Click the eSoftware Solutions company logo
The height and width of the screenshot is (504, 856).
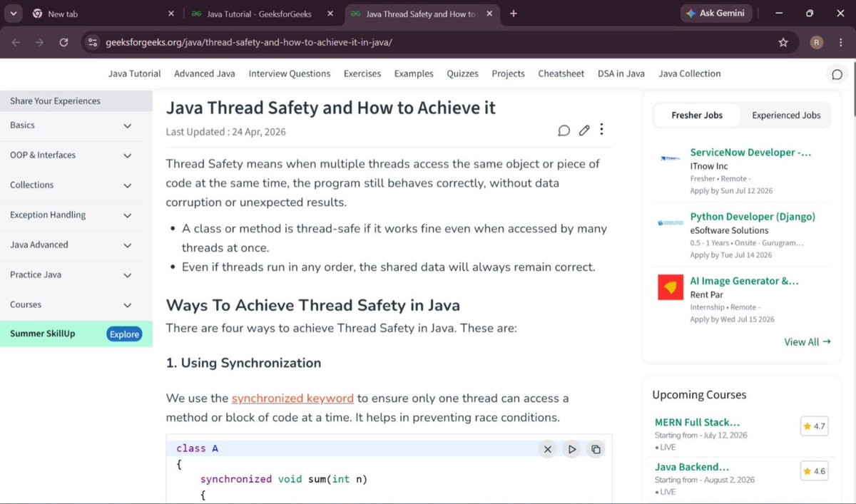(x=671, y=223)
